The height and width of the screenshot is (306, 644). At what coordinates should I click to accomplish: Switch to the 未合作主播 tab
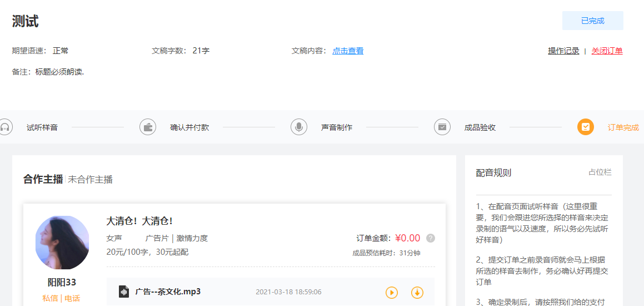tap(90, 179)
